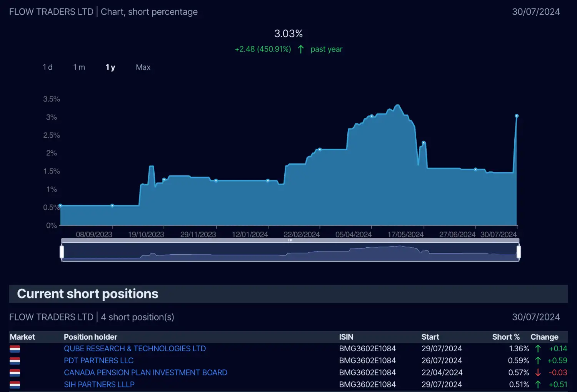This screenshot has width=577, height=392.
Task: Click the -0.03 change value
Action: pos(558,372)
